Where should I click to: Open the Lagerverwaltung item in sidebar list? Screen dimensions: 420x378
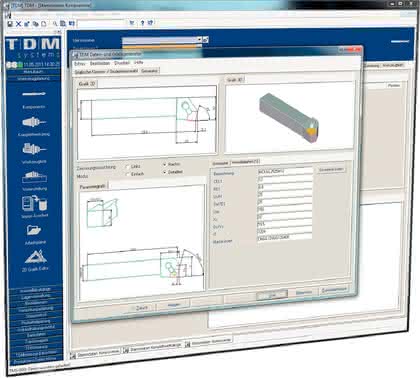(35, 296)
